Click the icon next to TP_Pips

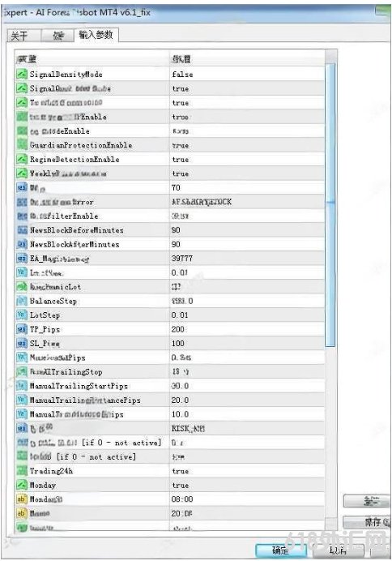tap(21, 329)
